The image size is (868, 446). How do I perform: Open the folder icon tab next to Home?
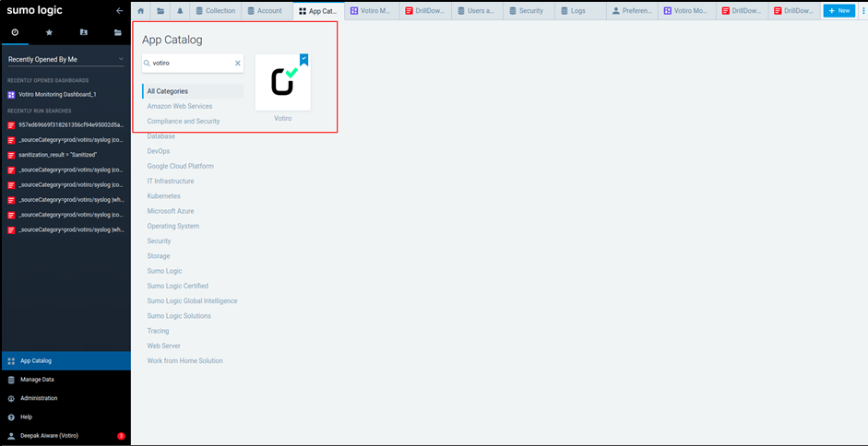pos(160,10)
